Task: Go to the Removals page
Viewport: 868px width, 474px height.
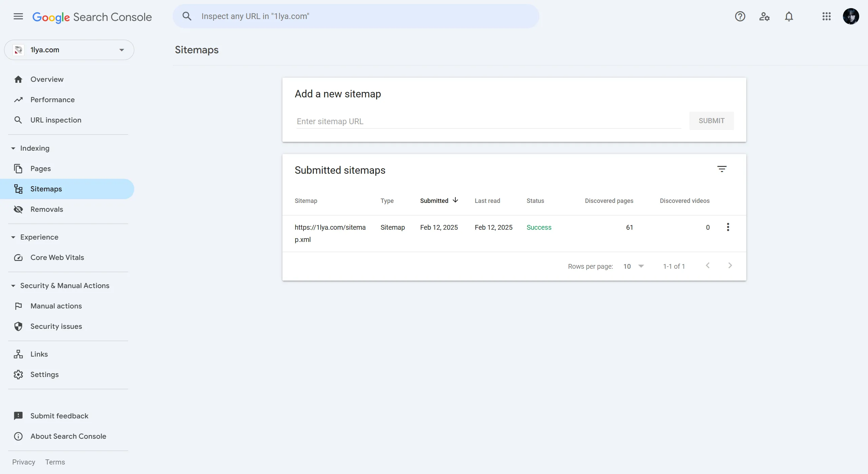Action: click(x=47, y=209)
